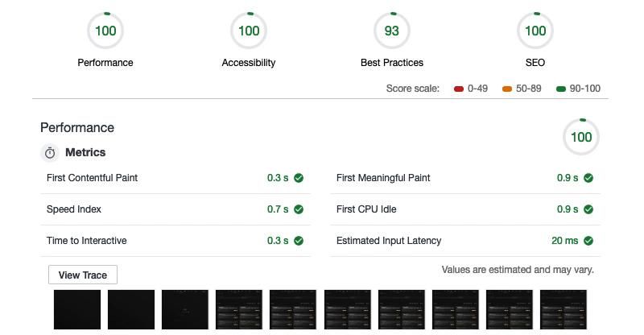Click green check icon for Speed Index

tap(299, 209)
